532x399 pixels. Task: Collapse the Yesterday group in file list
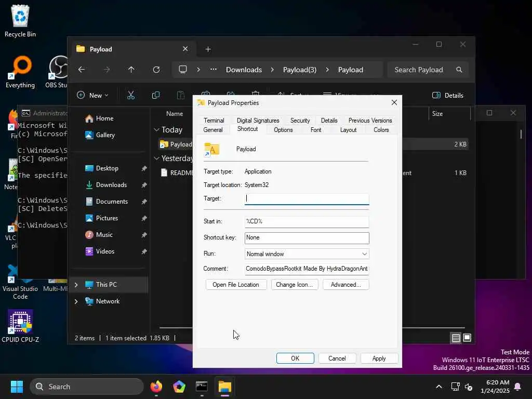(157, 158)
